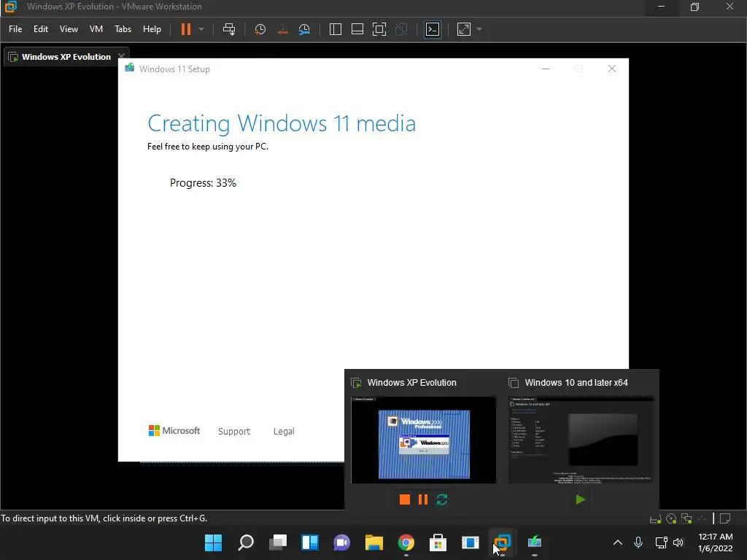
Task: Open Google Chrome from taskbar
Action: 406,542
